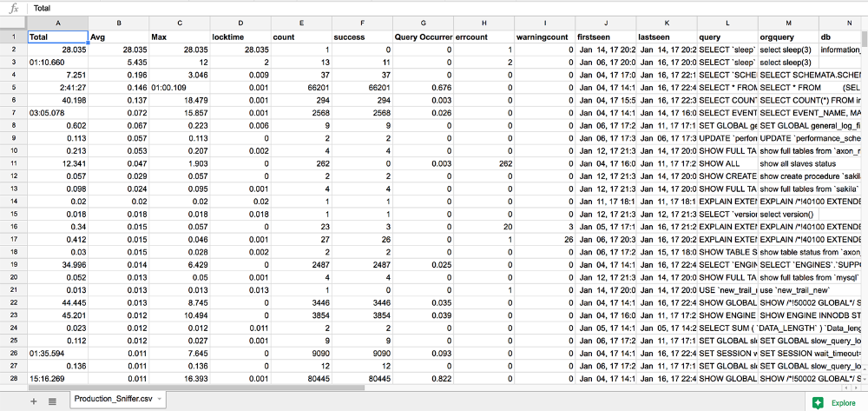Click cell with max 01:00.109

click(180, 88)
